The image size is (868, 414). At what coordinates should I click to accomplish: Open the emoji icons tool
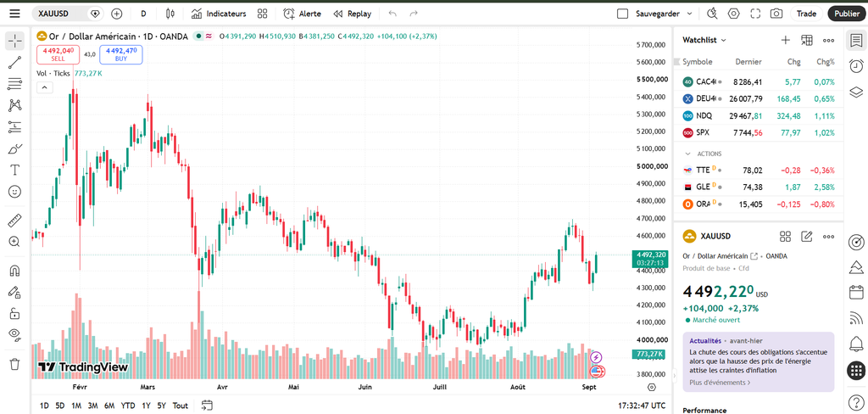[x=15, y=191]
